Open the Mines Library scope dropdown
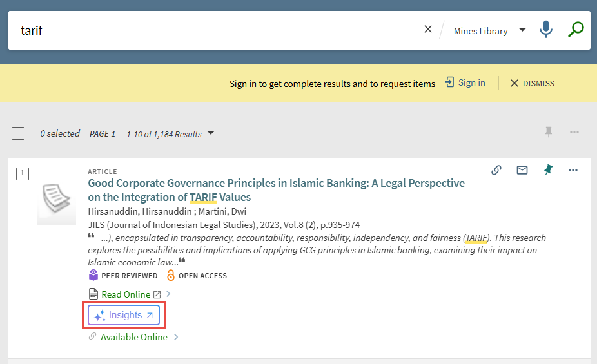This screenshot has height=364, width=597. (x=489, y=30)
